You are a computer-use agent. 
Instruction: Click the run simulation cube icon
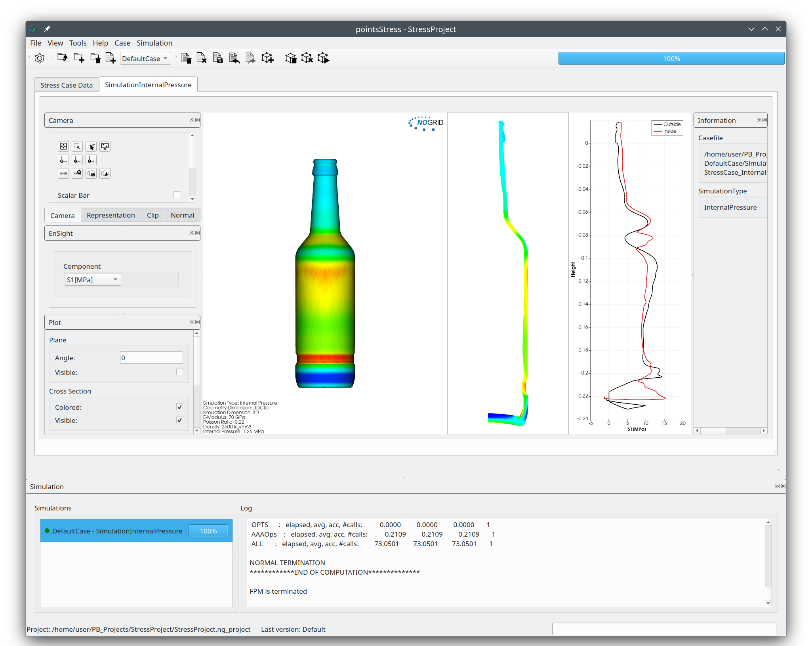point(324,58)
